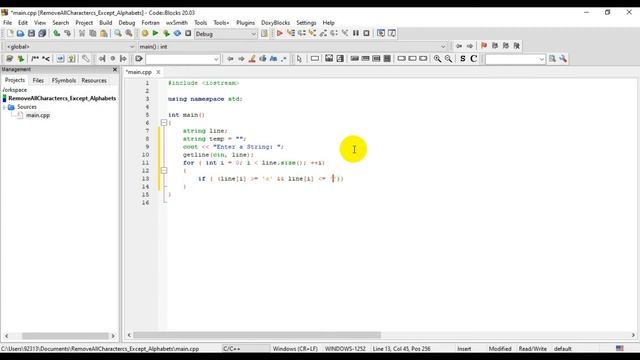Click the incremental search Previous arrow

click(230, 59)
